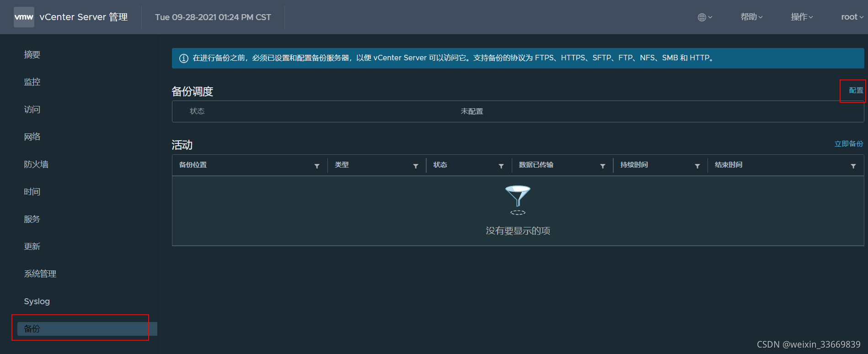Go to 摘要 in the sidebar
The image size is (868, 354).
[x=32, y=54]
